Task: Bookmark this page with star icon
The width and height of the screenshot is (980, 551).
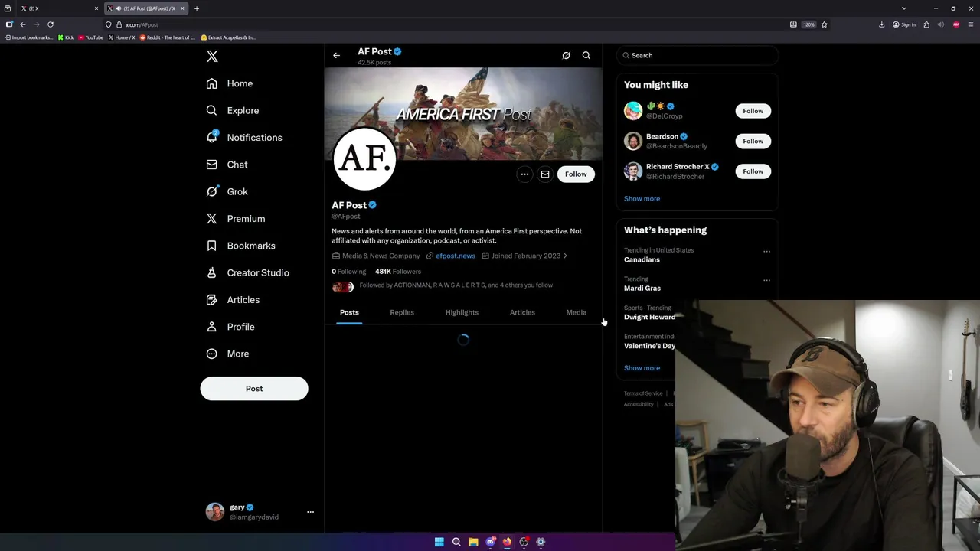Action: coord(824,24)
